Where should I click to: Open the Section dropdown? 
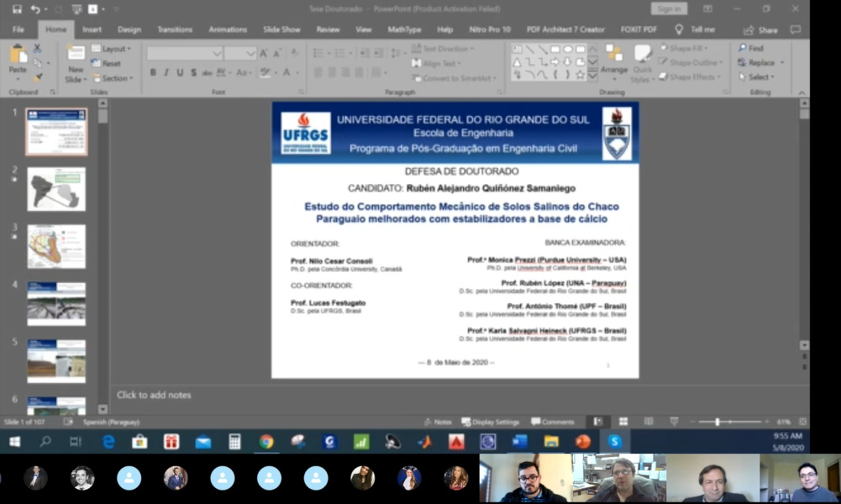tap(112, 78)
